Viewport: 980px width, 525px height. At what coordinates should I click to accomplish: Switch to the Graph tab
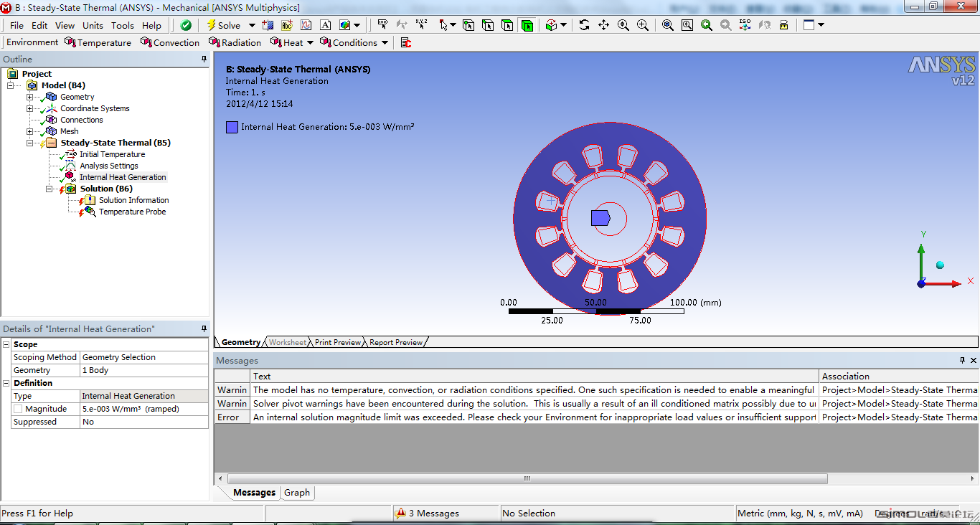tap(297, 493)
